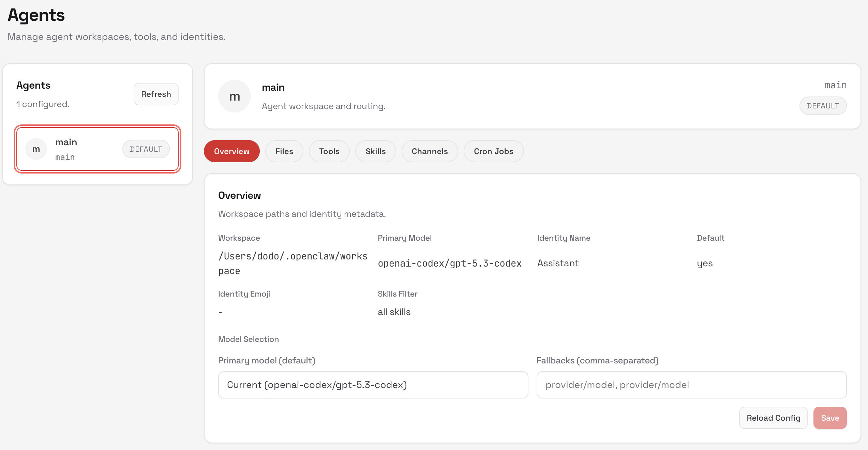The width and height of the screenshot is (868, 450).
Task: Click the small 'm' avatar in the agent list
Action: coord(36,149)
